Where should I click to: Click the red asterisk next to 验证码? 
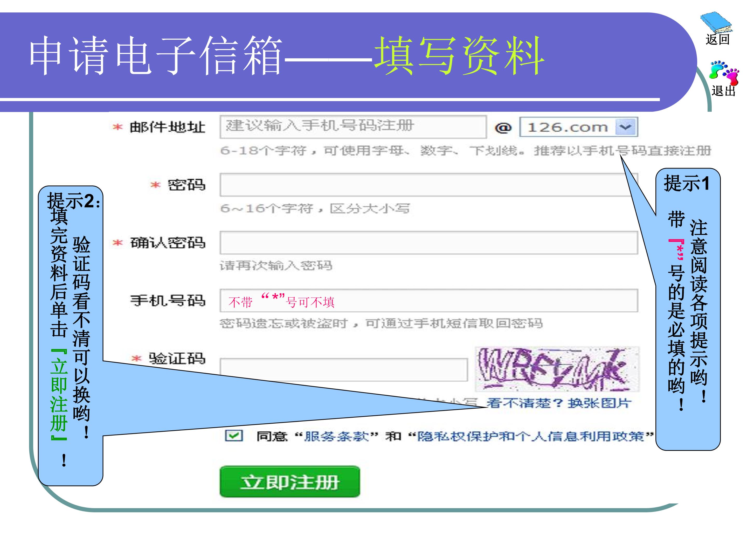(136, 358)
